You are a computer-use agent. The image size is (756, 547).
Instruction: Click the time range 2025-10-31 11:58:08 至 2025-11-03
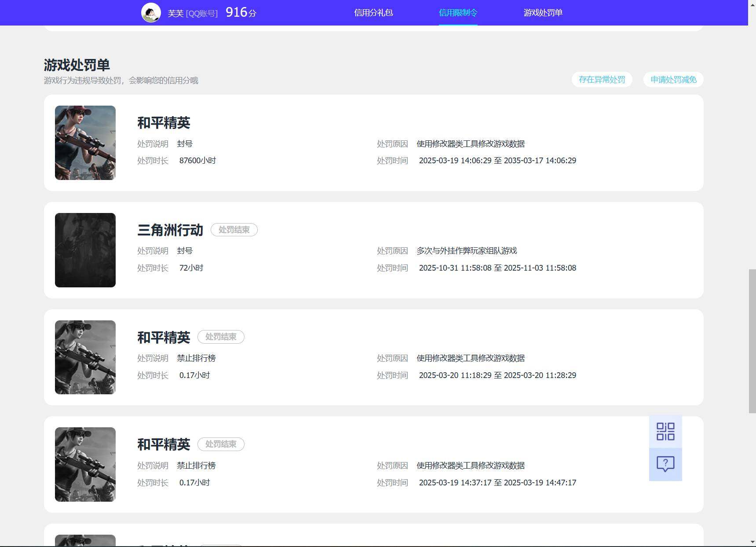[497, 268]
